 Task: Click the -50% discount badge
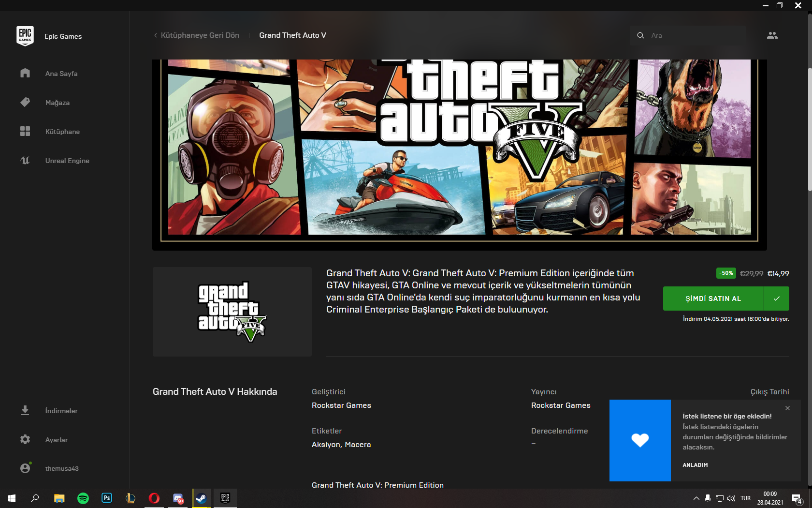tap(726, 273)
